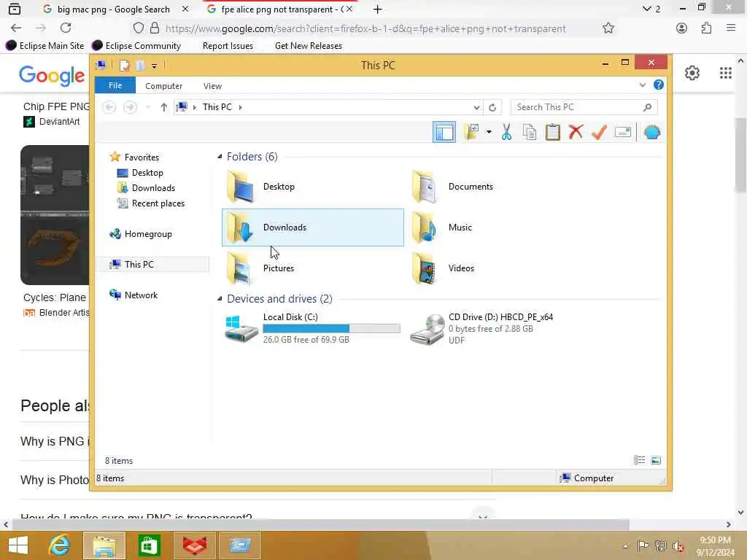
Task: Switch to large icons view toggle
Action: pos(656,460)
